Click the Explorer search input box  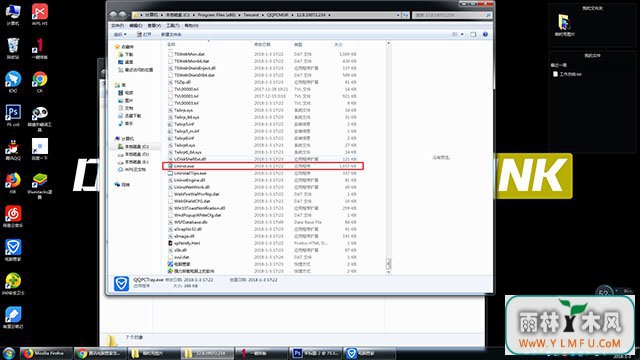[x=452, y=15]
